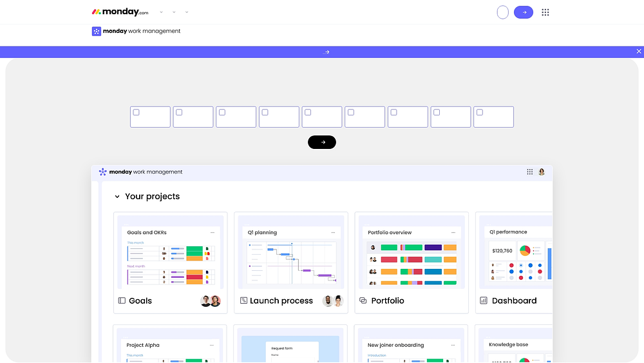Click This month group in Goals and OKRs
Viewport: 644px width, 363px height.
135,243
